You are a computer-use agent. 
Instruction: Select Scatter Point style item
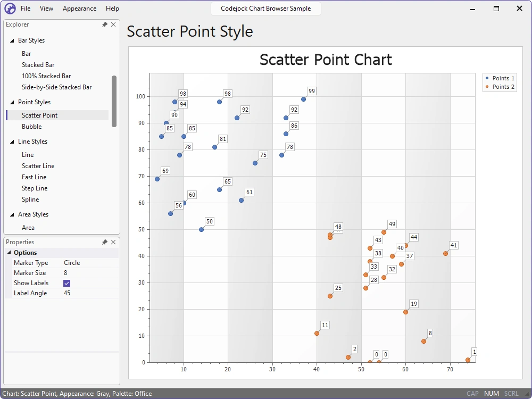[x=57, y=115]
